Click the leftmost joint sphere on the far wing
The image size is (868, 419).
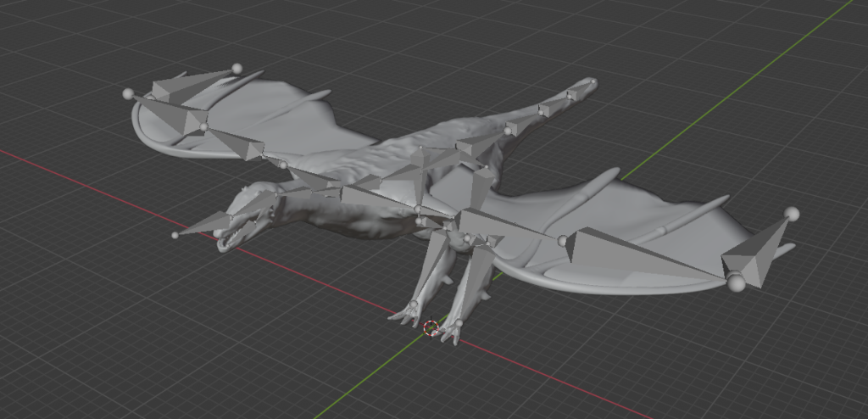coord(127,92)
